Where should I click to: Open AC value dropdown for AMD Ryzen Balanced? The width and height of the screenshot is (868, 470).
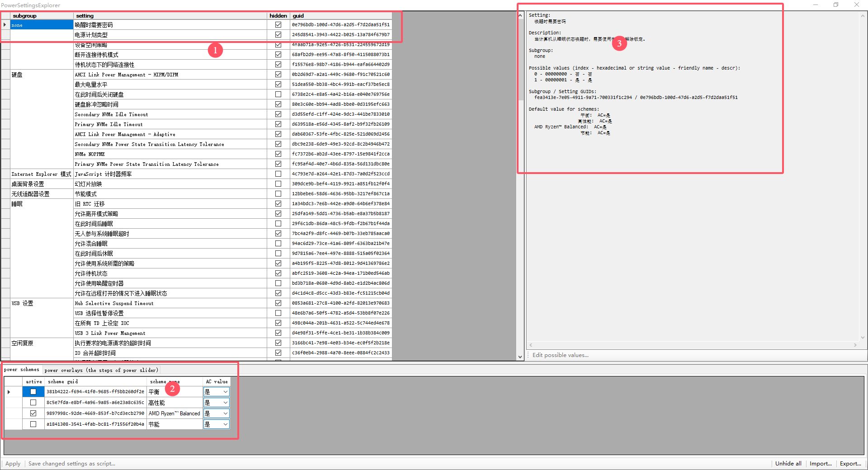tap(225, 414)
